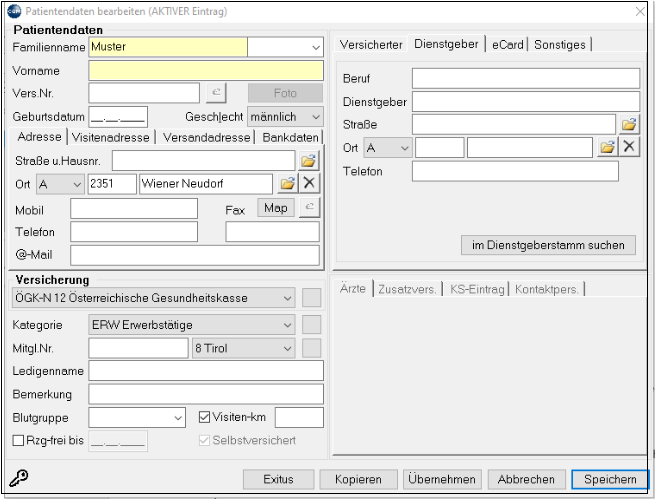
Task: Switch to the Adresse tab
Action: point(39,137)
